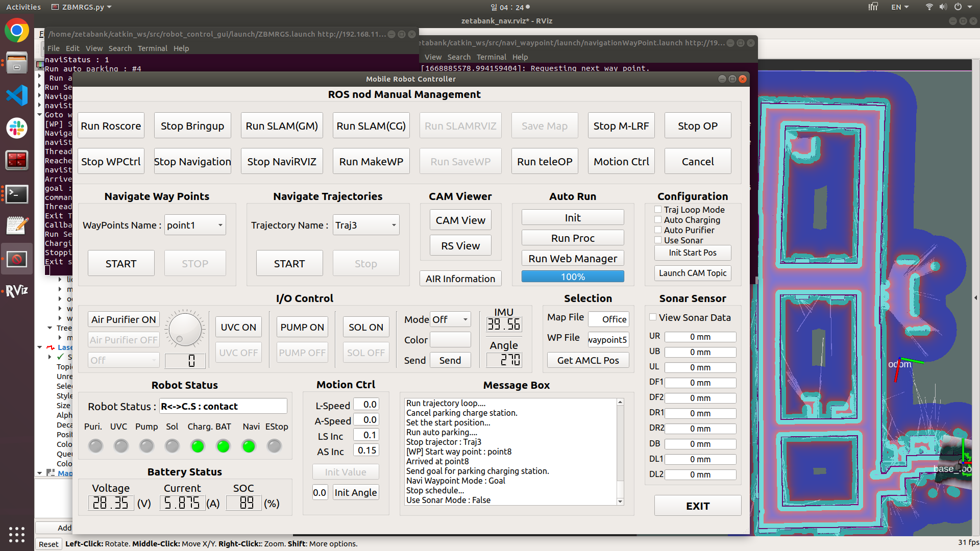Click the Air Purifier speed dial

(185, 329)
